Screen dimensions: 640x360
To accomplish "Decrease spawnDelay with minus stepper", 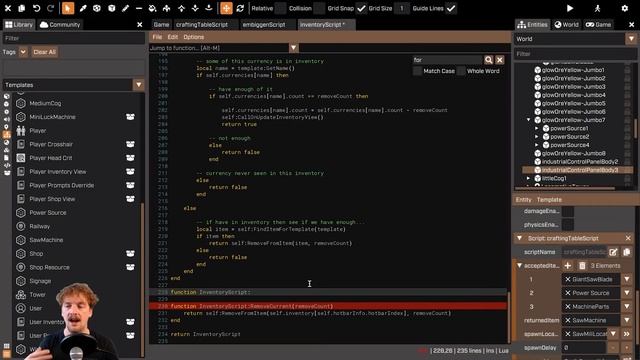I will 613,348.
